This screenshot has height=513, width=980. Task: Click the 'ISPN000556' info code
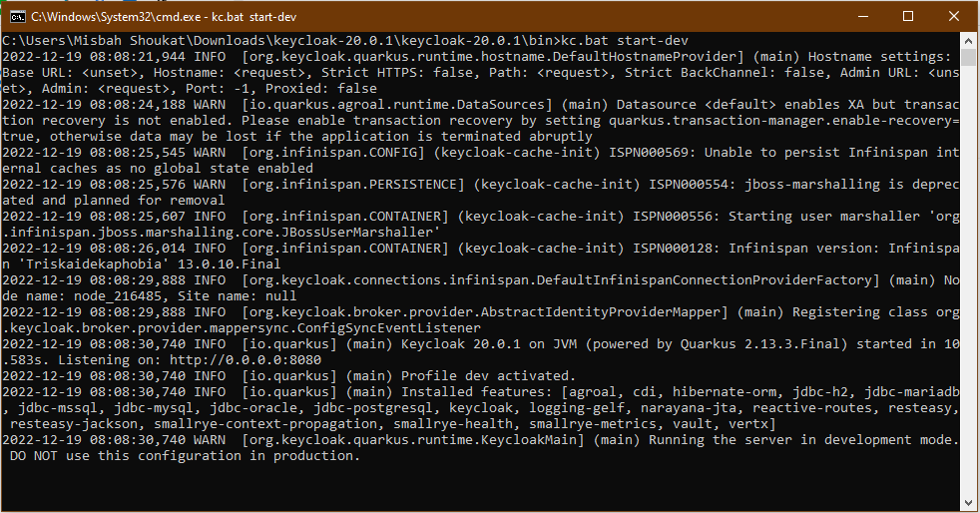[x=673, y=217]
